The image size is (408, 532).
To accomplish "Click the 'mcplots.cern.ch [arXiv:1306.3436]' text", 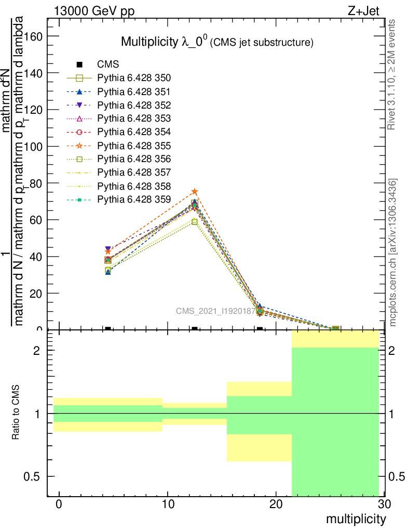I will [392, 252].
